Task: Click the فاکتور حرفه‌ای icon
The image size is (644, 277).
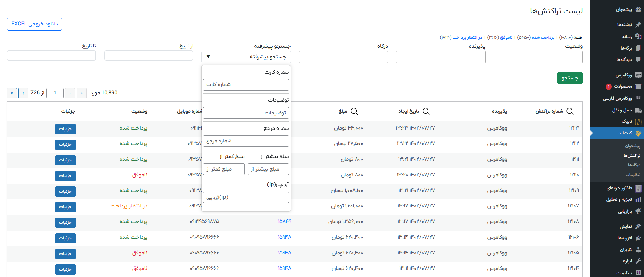Action: click(x=638, y=188)
